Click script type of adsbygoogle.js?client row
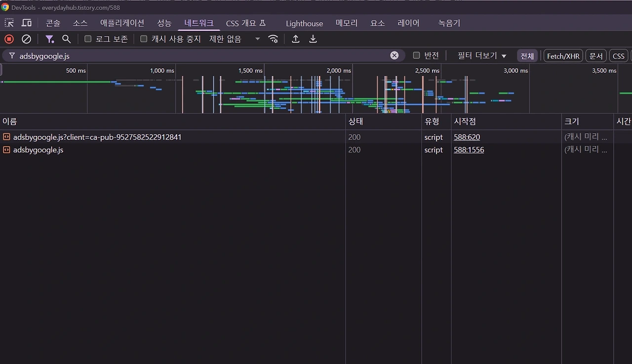 [434, 137]
